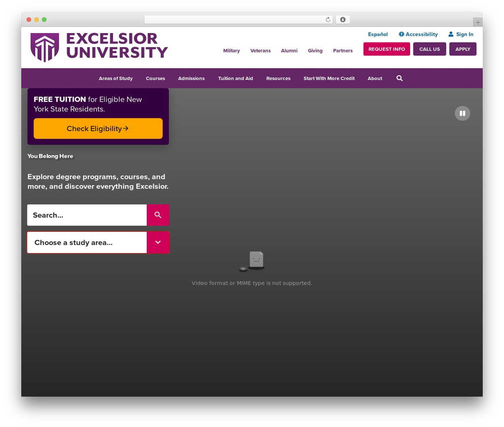Click the red window close button
This screenshot has height=427, width=504.
coord(29,20)
